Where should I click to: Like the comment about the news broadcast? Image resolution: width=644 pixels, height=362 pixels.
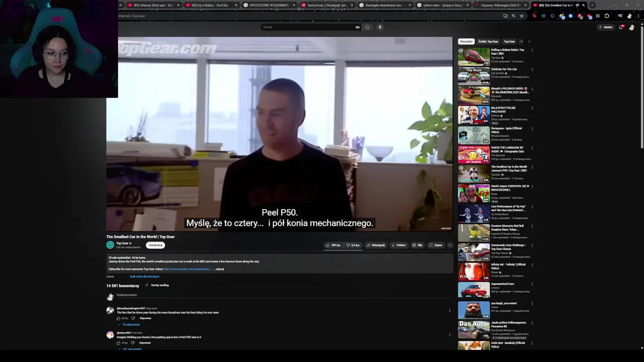pyautogui.click(x=119, y=318)
